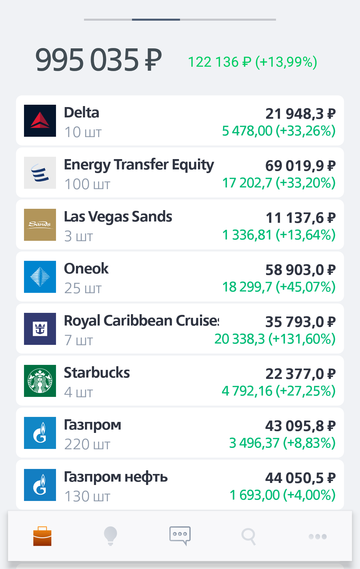Tap the 122 136 ₽ profit summary
The height and width of the screenshot is (569, 360).
click(253, 62)
